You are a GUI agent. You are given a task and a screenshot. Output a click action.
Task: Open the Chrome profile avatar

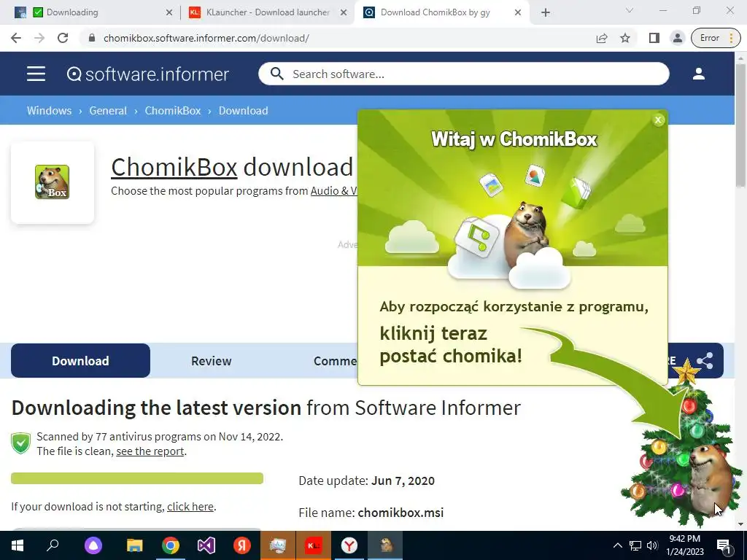tap(678, 38)
